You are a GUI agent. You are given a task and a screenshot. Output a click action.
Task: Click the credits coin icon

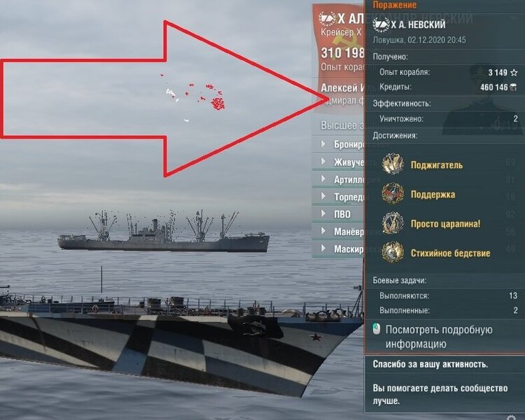[513, 87]
